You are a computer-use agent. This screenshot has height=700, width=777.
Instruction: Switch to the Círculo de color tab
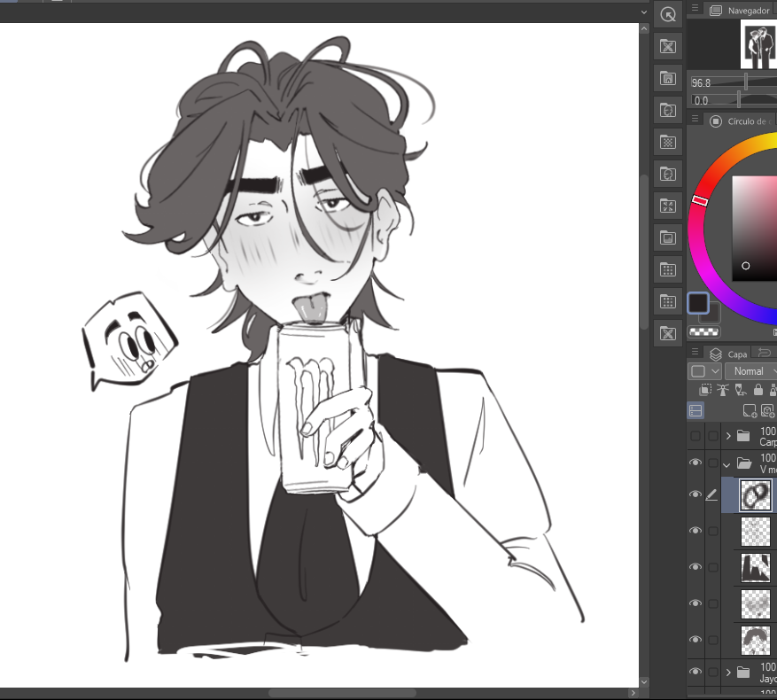[741, 121]
